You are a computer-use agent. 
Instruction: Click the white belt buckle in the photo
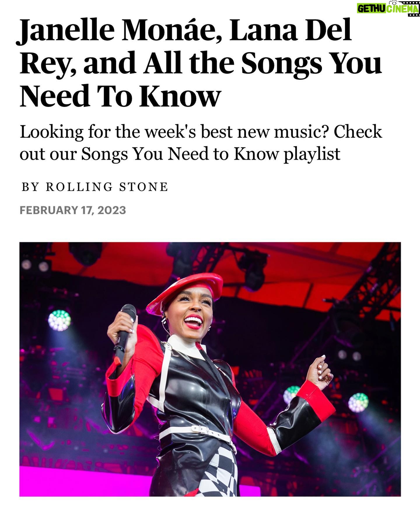(x=200, y=429)
